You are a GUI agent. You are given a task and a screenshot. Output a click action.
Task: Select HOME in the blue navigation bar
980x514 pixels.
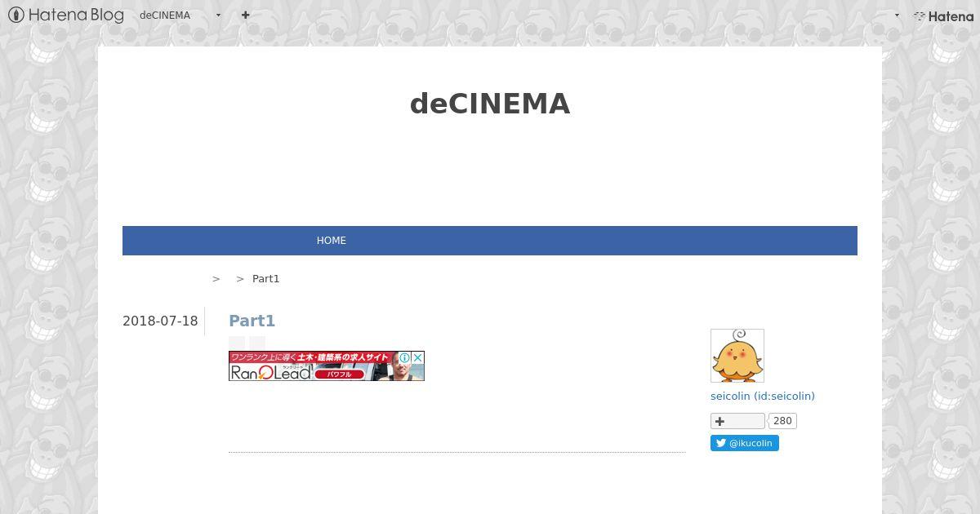click(332, 241)
